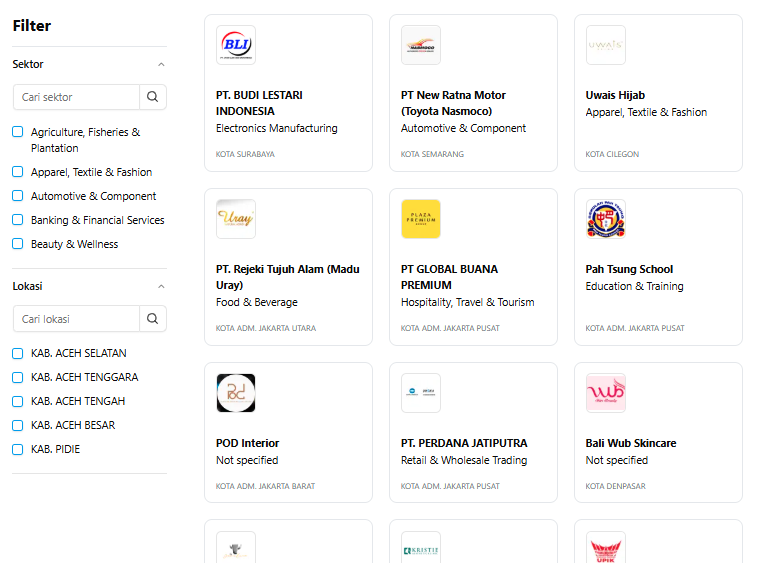
Task: Open the bull logo in the bottom row
Action: click(x=236, y=548)
